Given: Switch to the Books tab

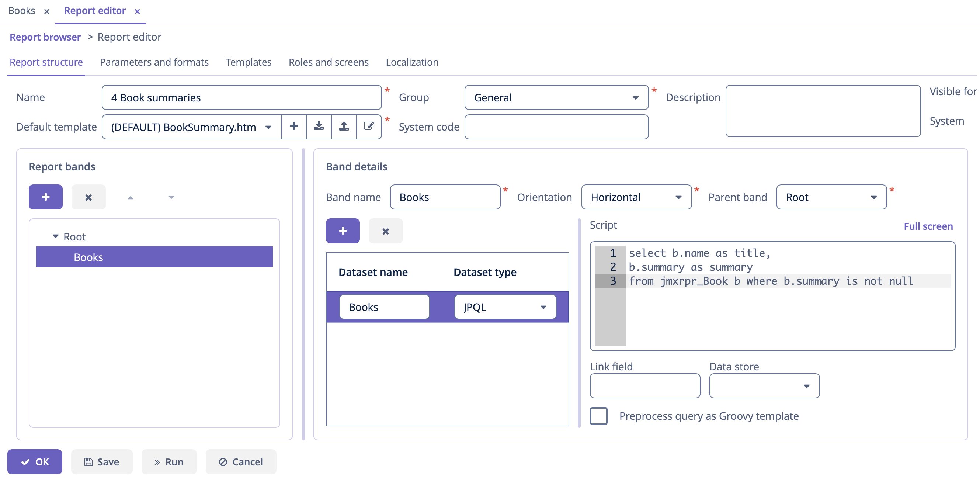Looking at the screenshot, I should (22, 11).
